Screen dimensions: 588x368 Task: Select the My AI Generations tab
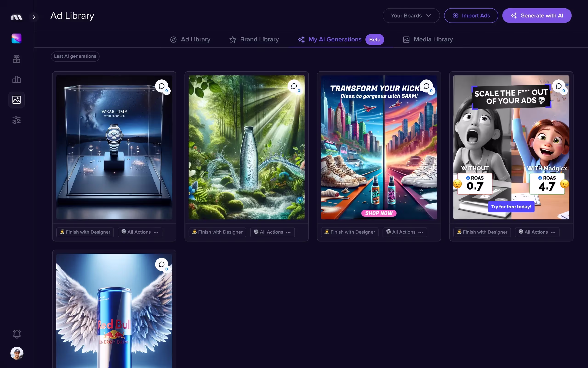tap(341, 39)
